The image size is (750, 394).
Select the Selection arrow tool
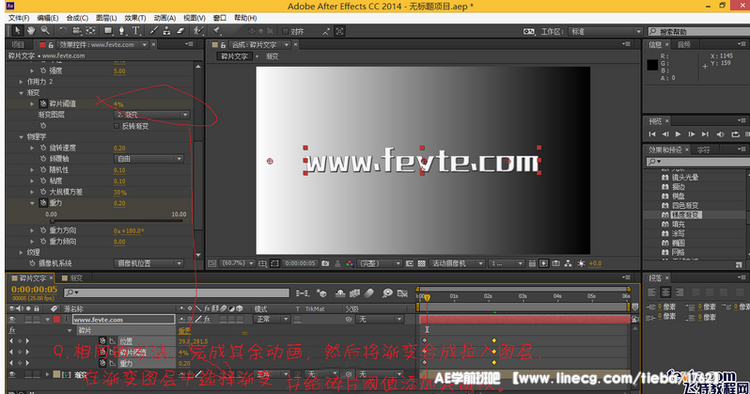[17, 31]
